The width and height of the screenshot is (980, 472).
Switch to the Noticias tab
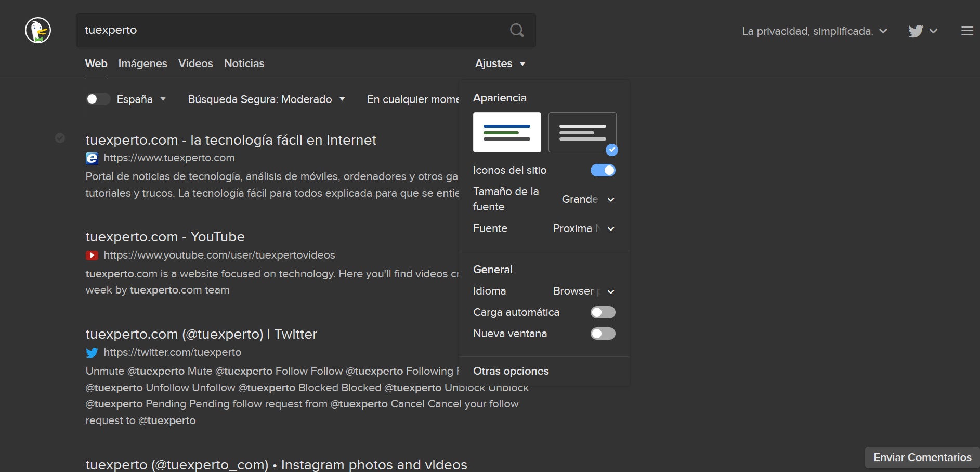pyautogui.click(x=244, y=63)
